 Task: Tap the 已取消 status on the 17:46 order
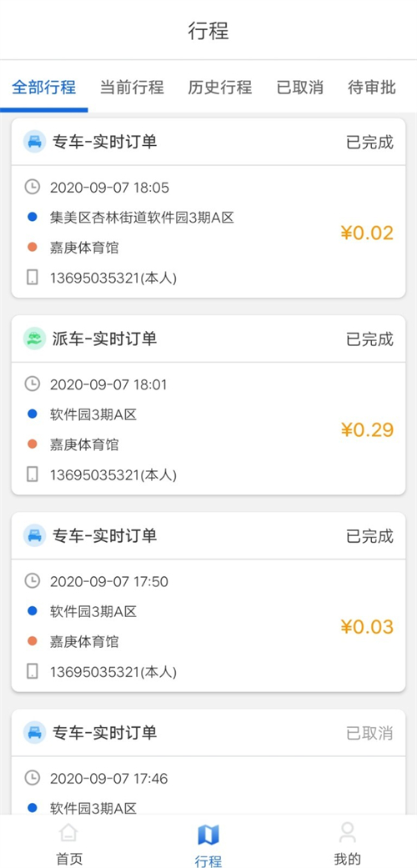(369, 733)
